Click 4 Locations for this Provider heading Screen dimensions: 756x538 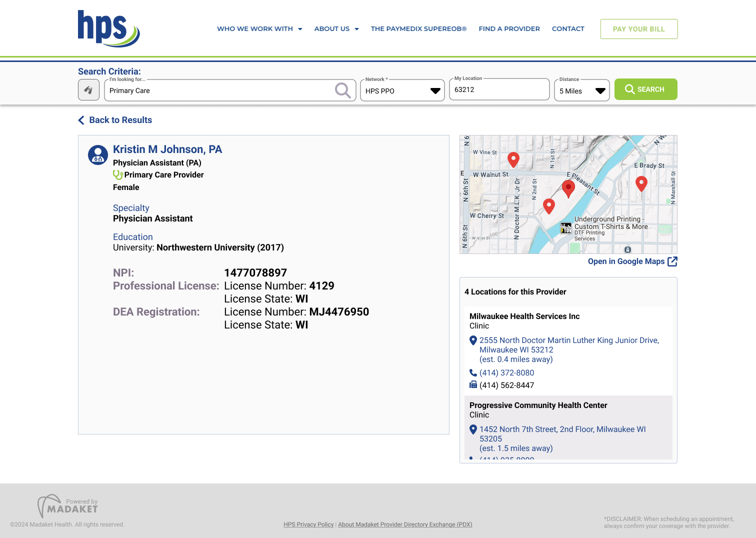point(515,292)
